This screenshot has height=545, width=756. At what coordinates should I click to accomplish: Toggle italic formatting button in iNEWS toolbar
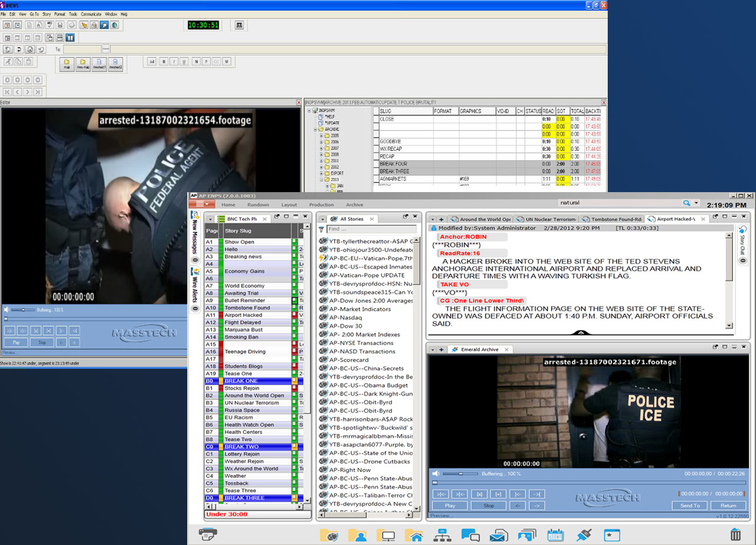click(x=174, y=61)
